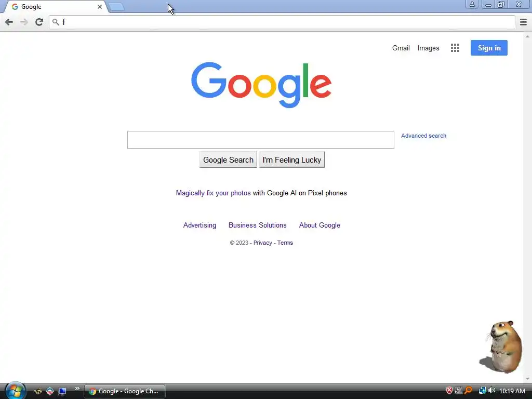The image size is (532, 399).
Task: Go back using the browser back arrow
Action: point(9,22)
